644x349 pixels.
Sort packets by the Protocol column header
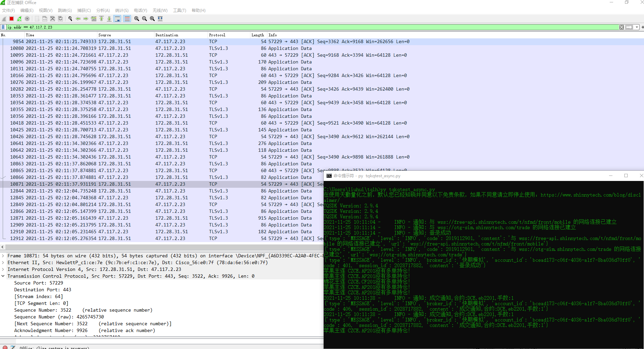click(x=229, y=35)
